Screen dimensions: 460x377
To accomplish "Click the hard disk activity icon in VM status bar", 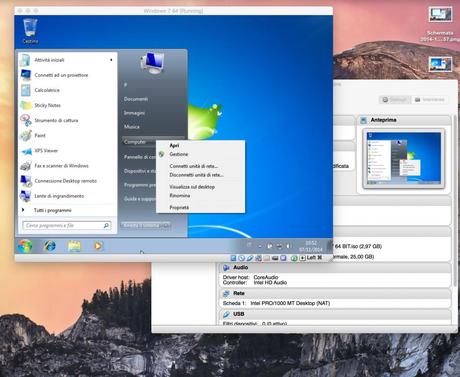I will click(x=233, y=258).
